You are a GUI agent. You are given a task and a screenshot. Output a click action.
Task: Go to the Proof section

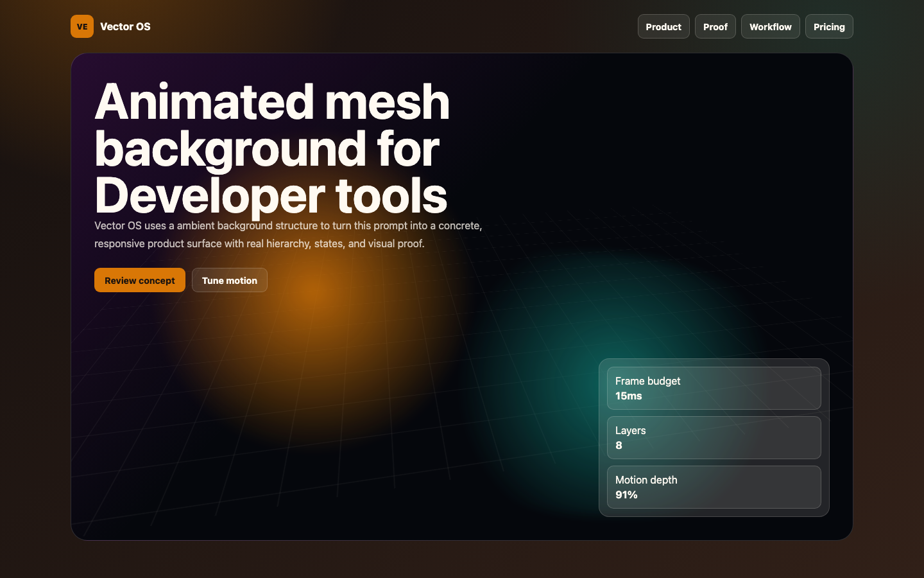point(715,26)
